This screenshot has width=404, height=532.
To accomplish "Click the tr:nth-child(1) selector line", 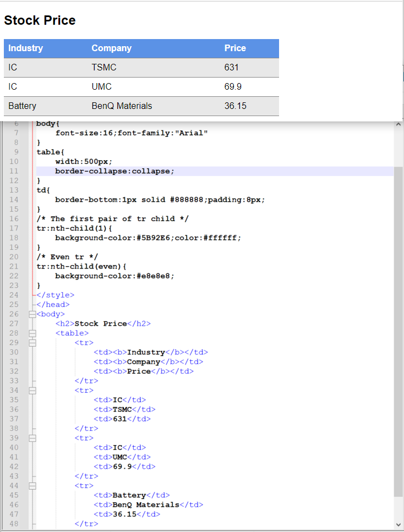I will 74,228.
